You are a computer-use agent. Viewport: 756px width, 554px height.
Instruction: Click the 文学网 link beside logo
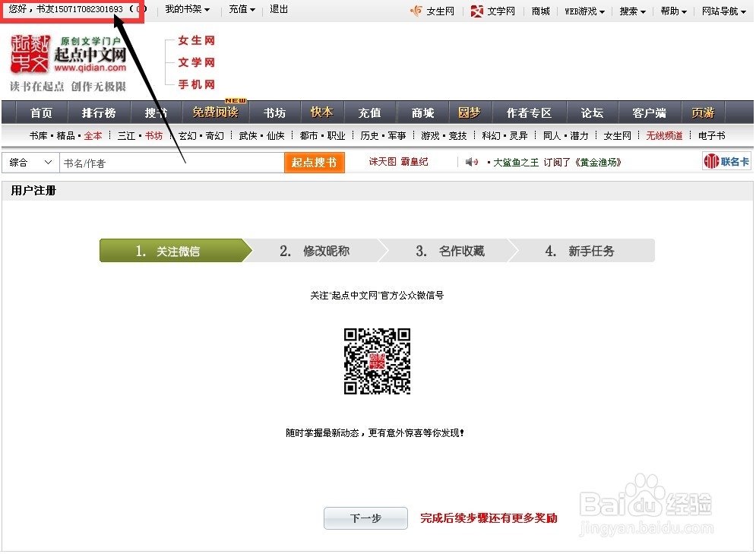pos(196,62)
